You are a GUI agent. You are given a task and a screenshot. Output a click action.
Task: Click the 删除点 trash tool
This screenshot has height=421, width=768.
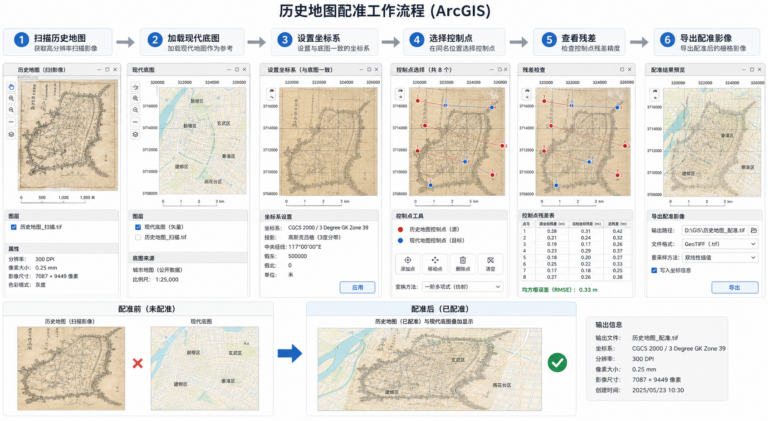tap(462, 263)
